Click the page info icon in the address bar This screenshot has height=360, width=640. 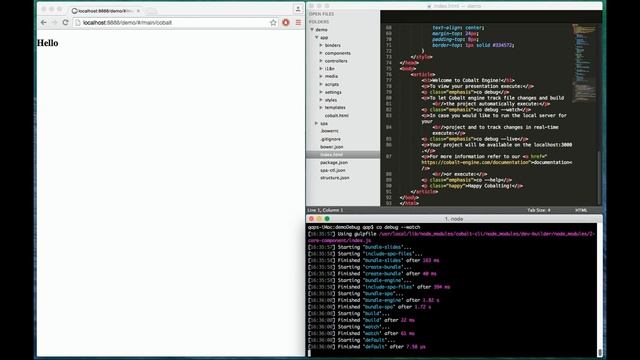coord(78,23)
